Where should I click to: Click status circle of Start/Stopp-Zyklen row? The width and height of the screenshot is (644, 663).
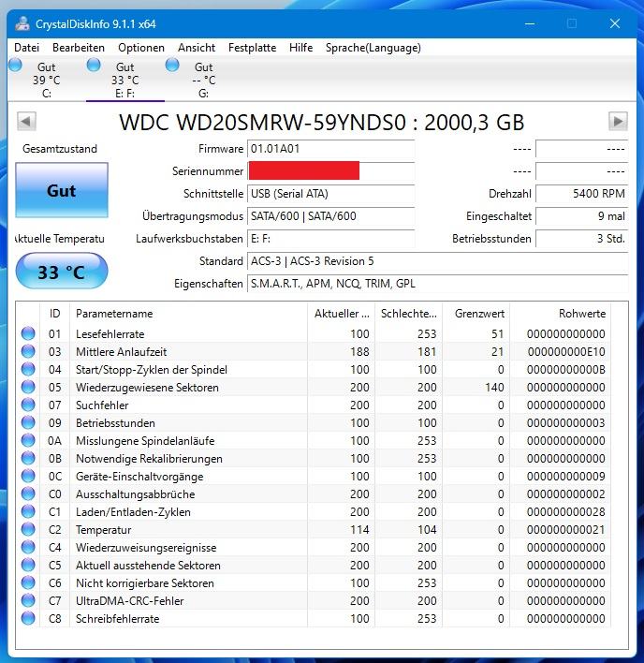tap(28, 369)
